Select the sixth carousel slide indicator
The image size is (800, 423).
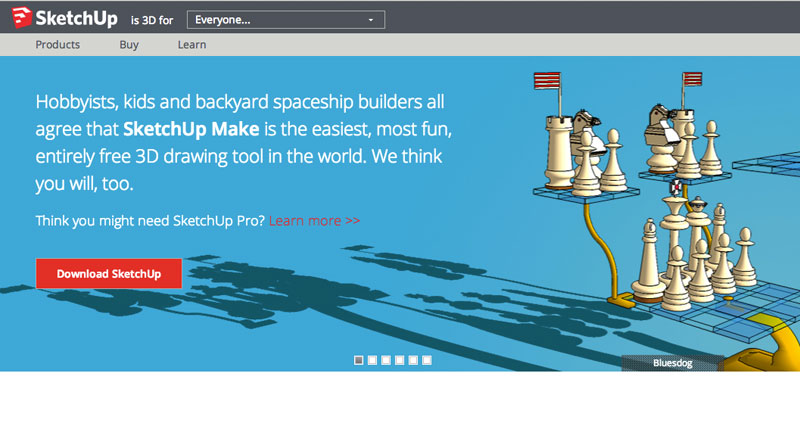427,360
